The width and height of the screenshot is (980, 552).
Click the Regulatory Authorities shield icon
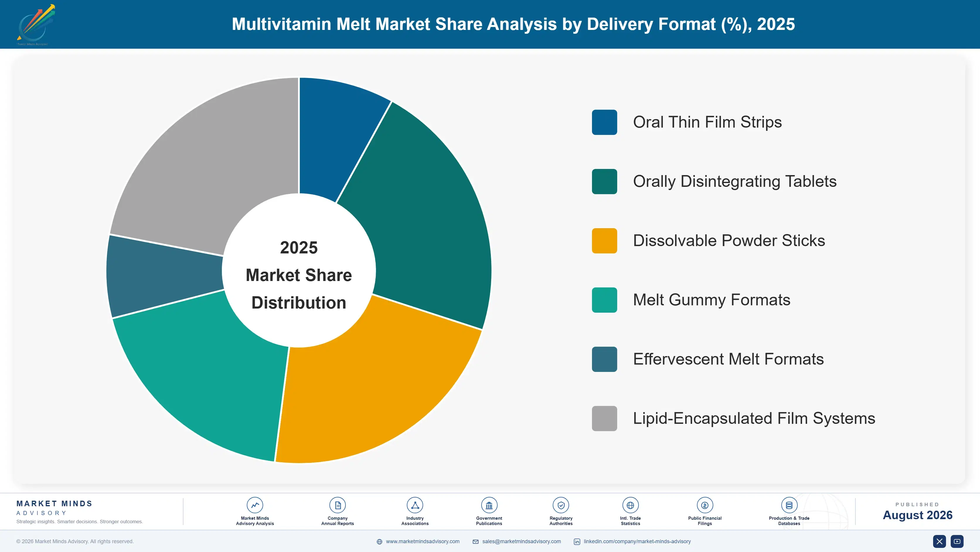(x=561, y=505)
